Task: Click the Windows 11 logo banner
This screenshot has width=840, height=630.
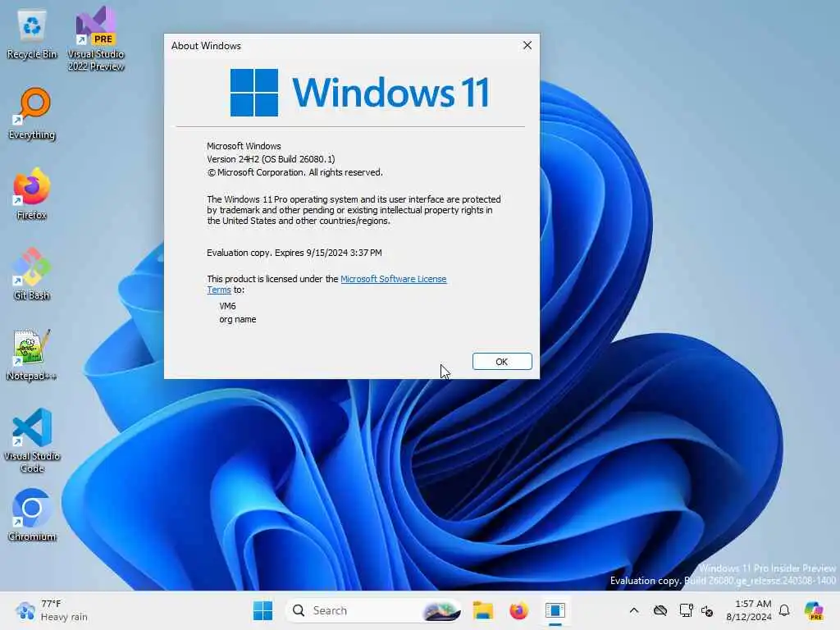Action: (x=359, y=92)
